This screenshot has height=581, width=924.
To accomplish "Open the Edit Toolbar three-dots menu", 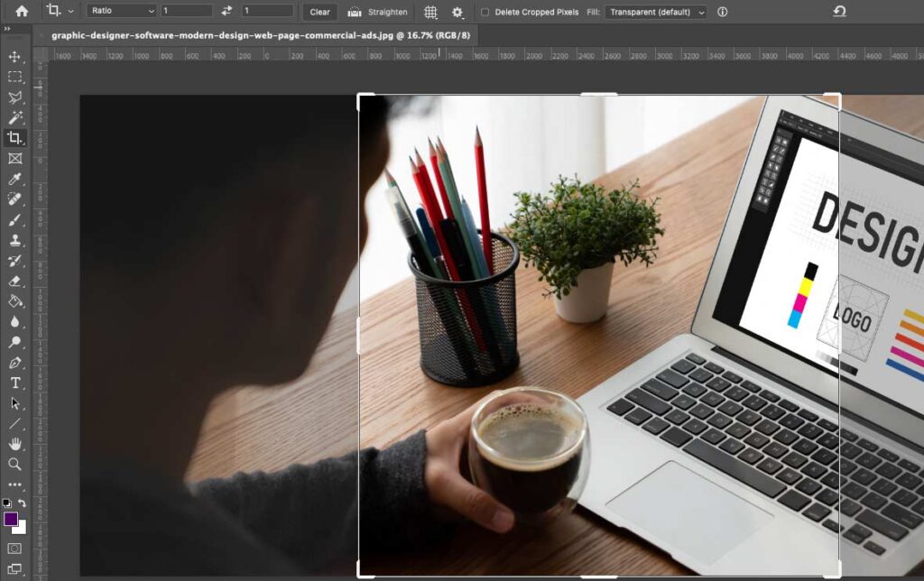I will point(14,484).
